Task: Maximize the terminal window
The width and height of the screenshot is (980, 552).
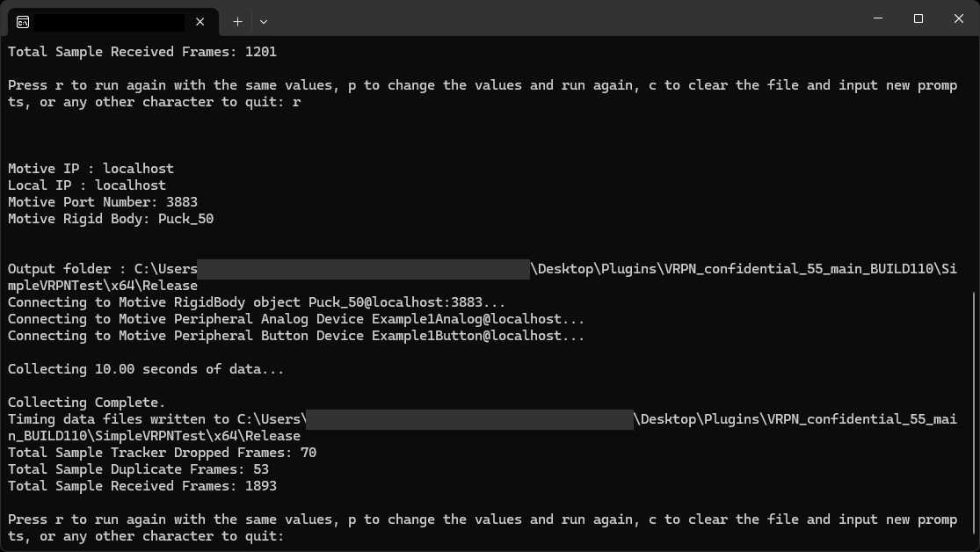Action: click(918, 18)
